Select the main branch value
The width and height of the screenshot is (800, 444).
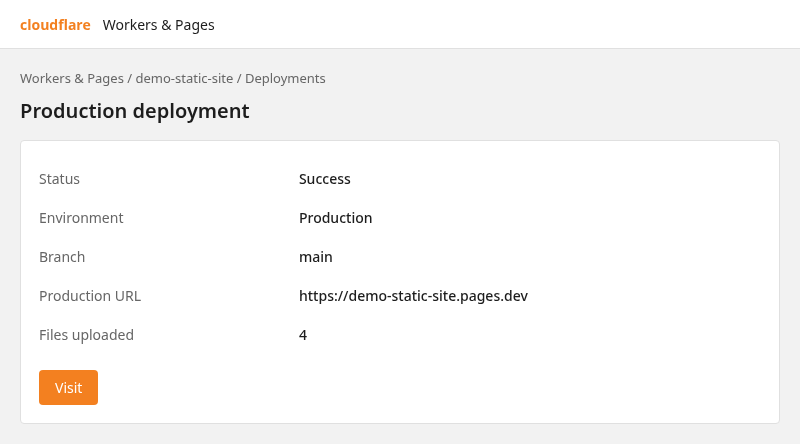pyautogui.click(x=316, y=257)
